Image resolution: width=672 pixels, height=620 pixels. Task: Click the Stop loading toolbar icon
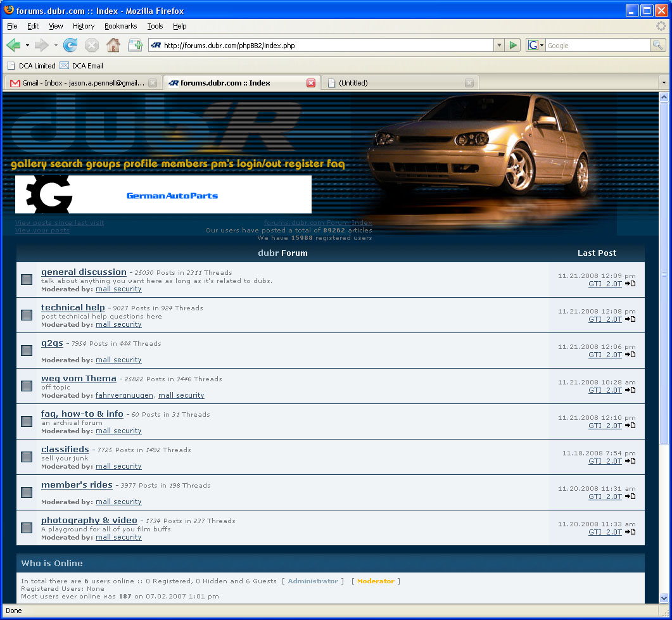tap(91, 45)
